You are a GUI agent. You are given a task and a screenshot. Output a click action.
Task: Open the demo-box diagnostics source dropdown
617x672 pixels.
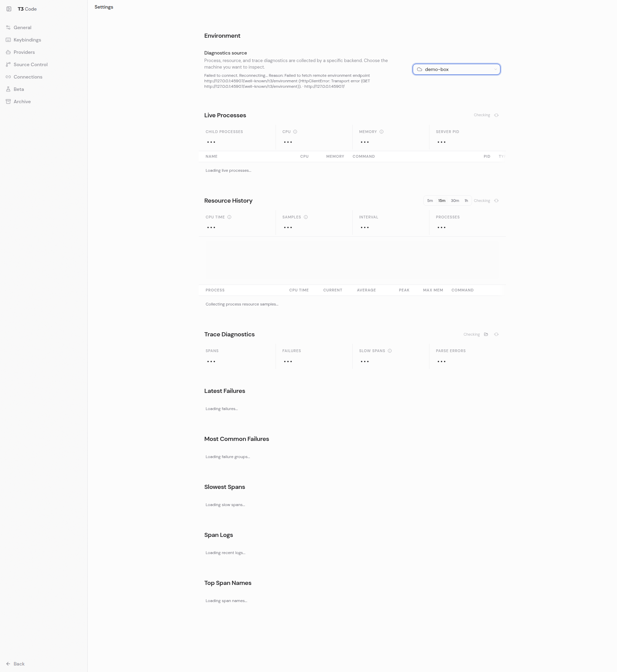point(456,69)
